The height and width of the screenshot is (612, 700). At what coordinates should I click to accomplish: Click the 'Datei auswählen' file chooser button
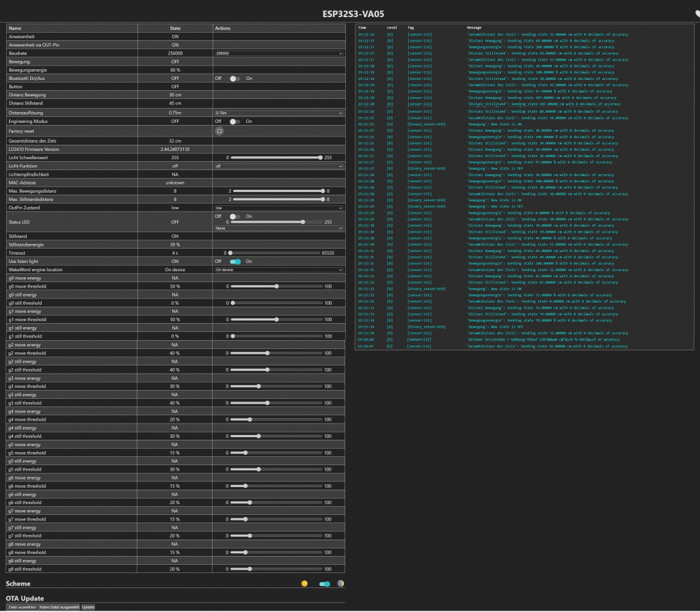pos(22,607)
